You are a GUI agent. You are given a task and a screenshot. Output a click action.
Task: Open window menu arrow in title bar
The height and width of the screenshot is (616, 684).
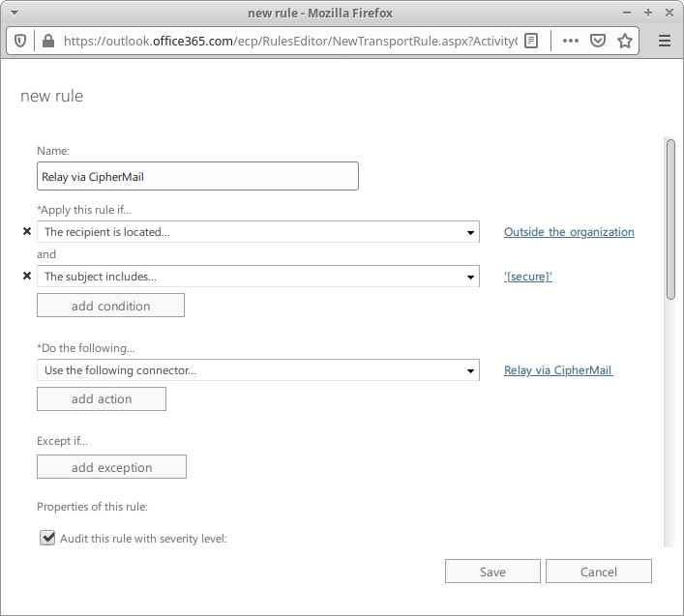coord(15,13)
